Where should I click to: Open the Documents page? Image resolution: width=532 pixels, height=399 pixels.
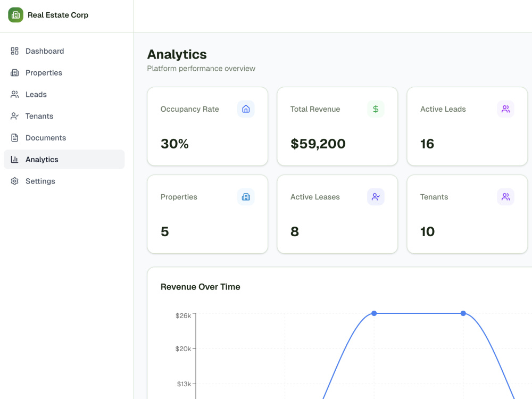[64, 138]
